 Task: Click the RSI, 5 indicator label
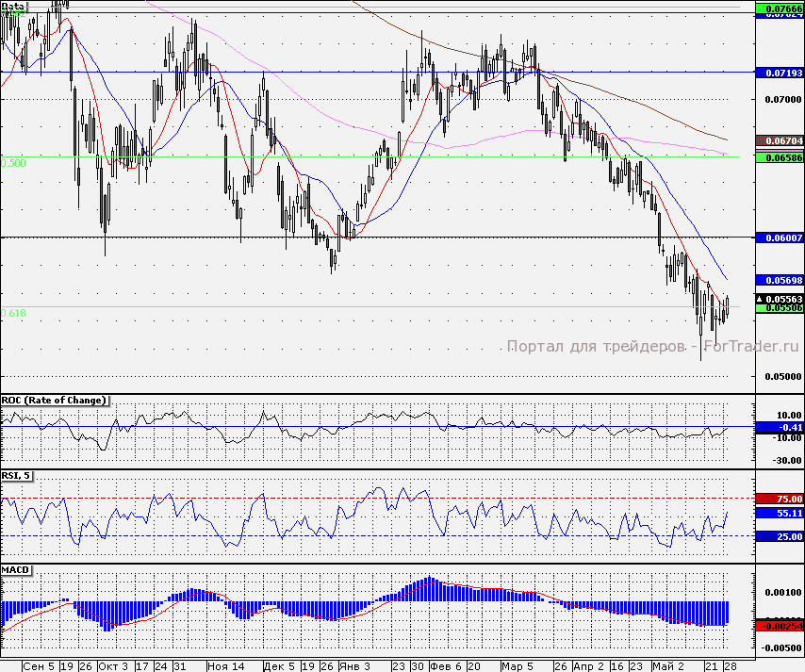point(17,477)
